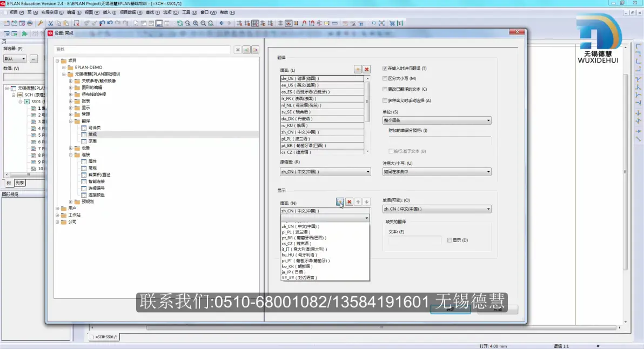Delete language with red X above translation list

point(367,69)
